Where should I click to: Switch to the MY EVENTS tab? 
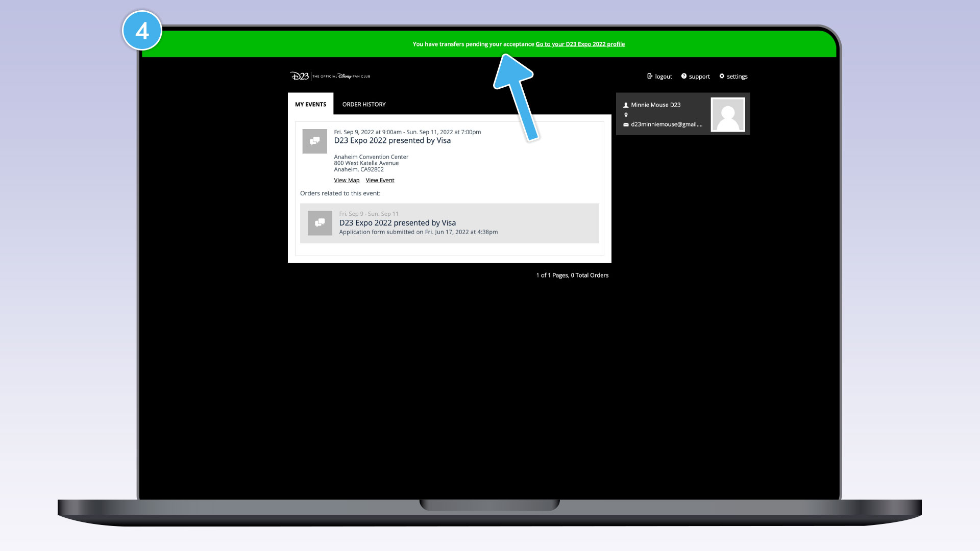(x=310, y=104)
